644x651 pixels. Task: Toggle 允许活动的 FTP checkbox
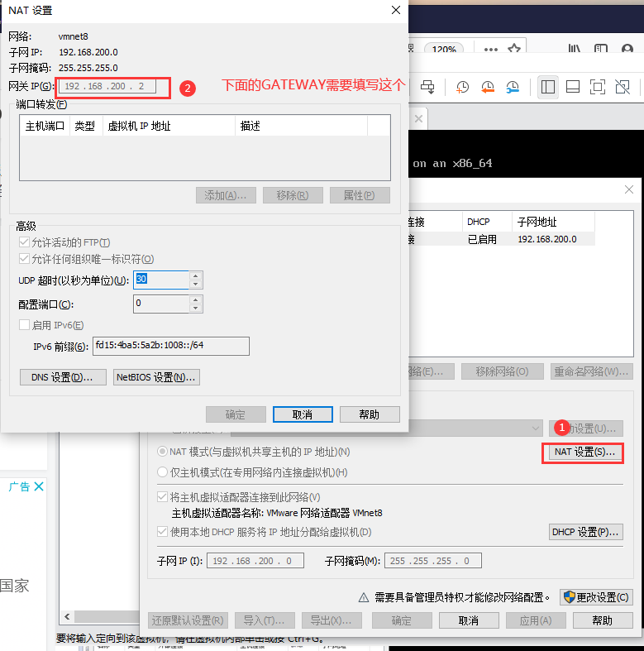[x=24, y=242]
